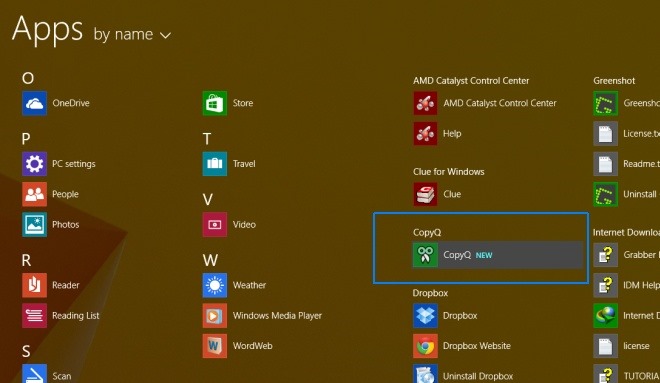The width and height of the screenshot is (660, 383).
Task: Open the Dropbox box icon
Action: point(425,315)
